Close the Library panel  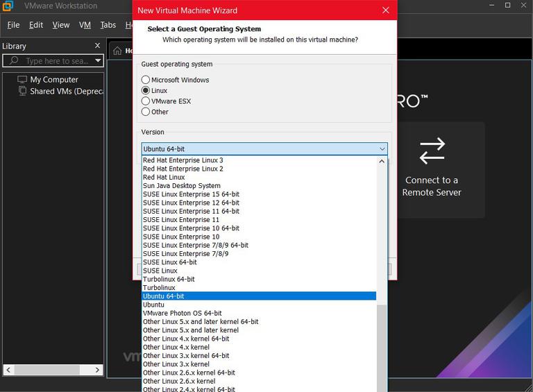(98, 46)
